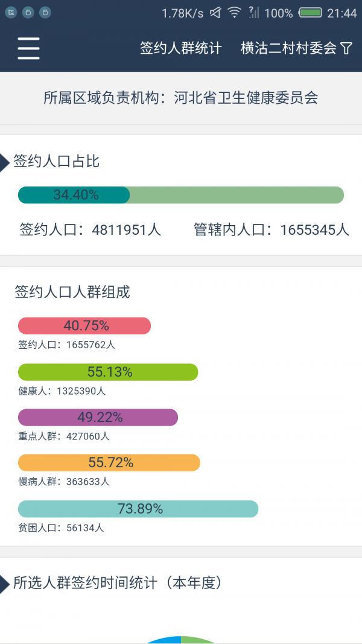This screenshot has width=362, height=644.
Task: Tap the muted sound status icon
Action: pos(216,13)
